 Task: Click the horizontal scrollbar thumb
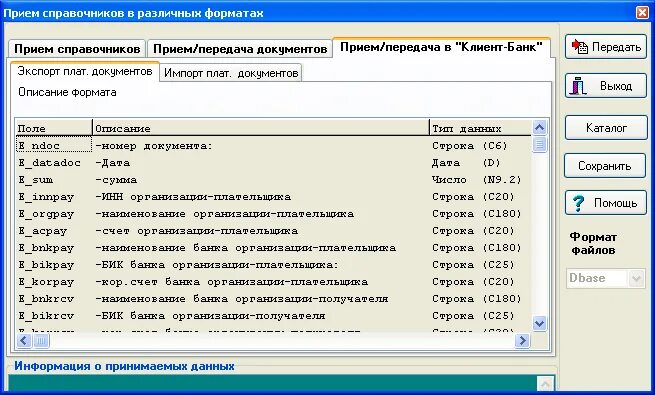(41, 341)
